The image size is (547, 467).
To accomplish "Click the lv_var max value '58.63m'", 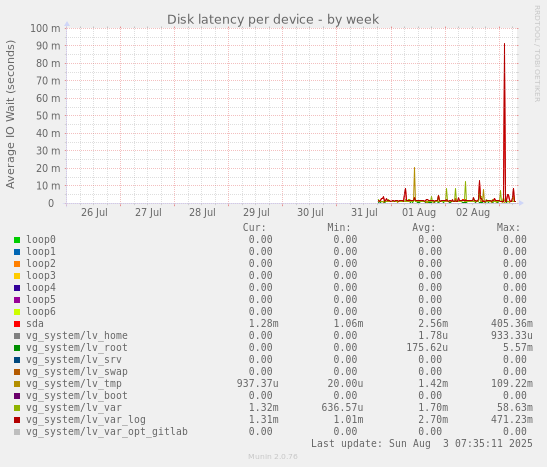I will [x=515, y=408].
